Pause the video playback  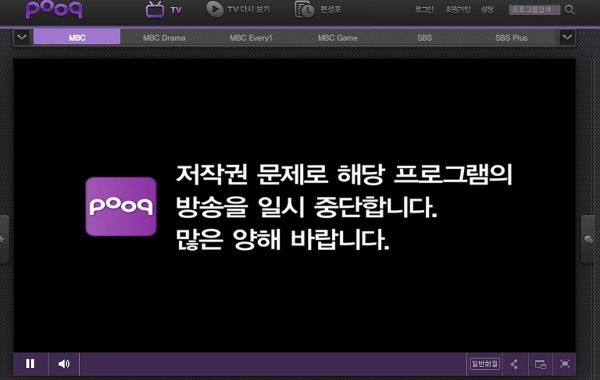[30, 363]
